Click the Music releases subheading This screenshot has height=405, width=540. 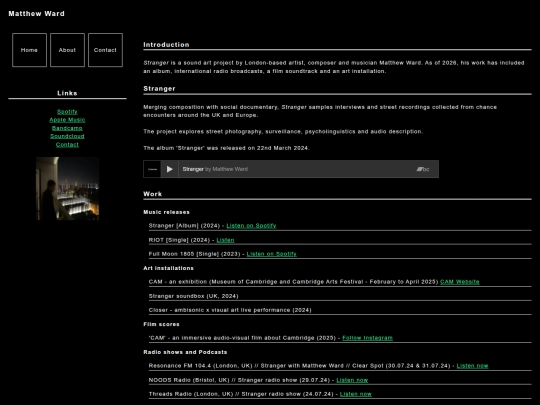166,212
